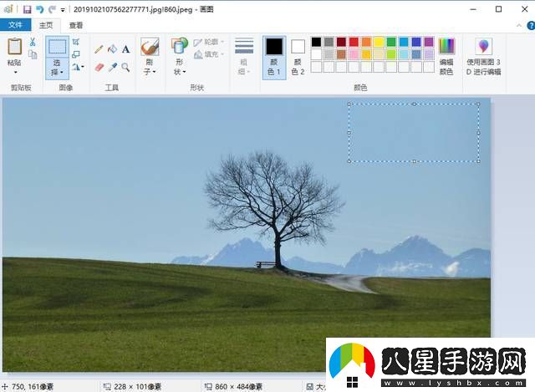The width and height of the screenshot is (535, 392).
Task: Pick the red color swatch
Action: (x=354, y=42)
